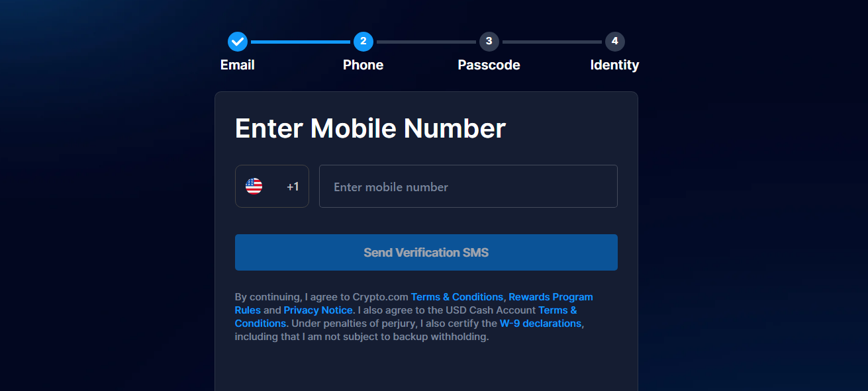
Task: Select the Passcode step label
Action: pos(489,65)
